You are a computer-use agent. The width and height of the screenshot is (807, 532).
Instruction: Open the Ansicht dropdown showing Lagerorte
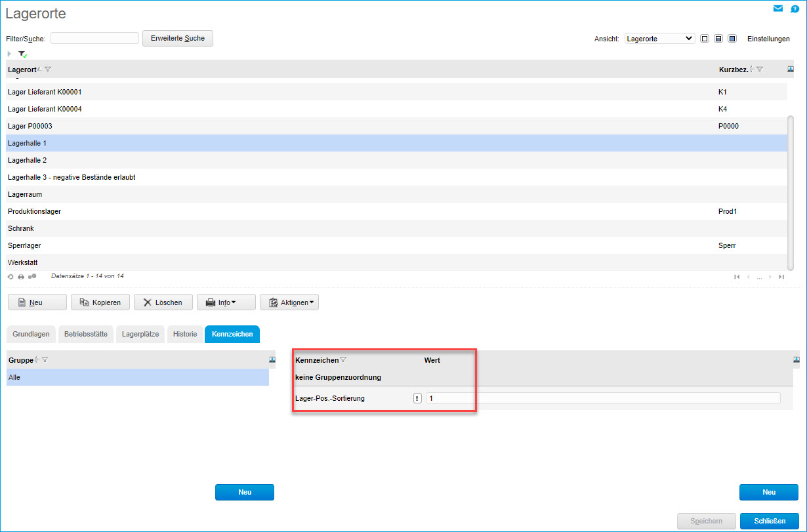pos(659,39)
